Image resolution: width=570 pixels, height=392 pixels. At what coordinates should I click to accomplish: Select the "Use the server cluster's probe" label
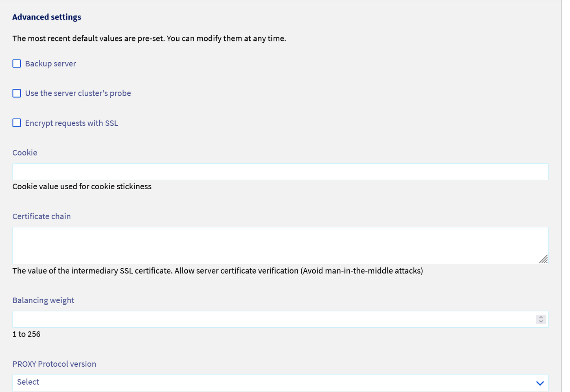(x=78, y=94)
